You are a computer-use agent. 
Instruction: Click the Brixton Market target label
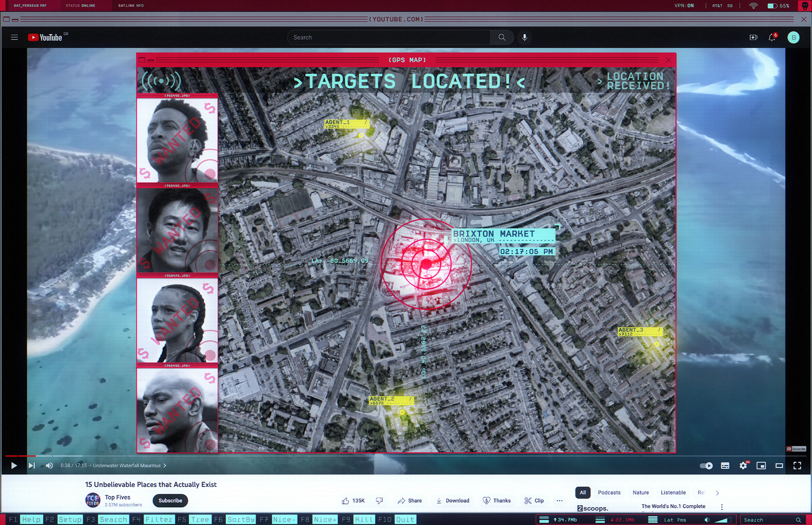(x=503, y=236)
